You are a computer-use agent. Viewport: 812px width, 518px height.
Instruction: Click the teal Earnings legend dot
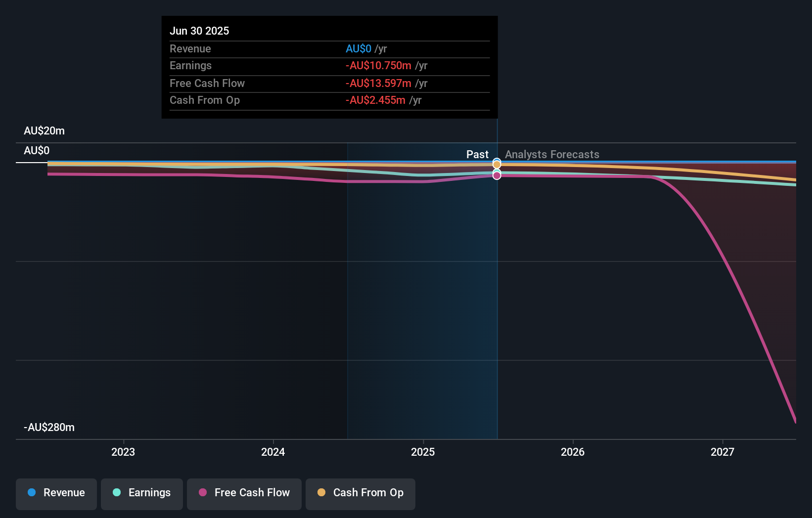tap(116, 493)
